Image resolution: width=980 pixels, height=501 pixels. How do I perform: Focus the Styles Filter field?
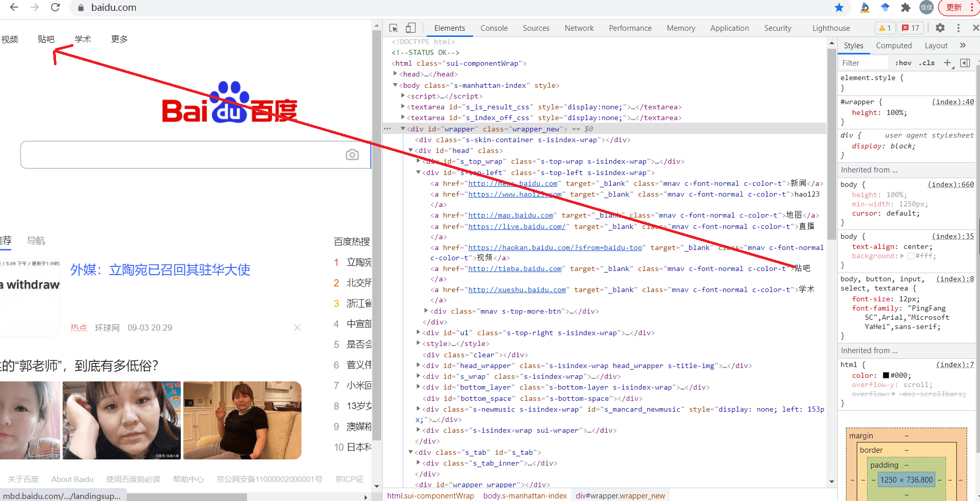(863, 63)
